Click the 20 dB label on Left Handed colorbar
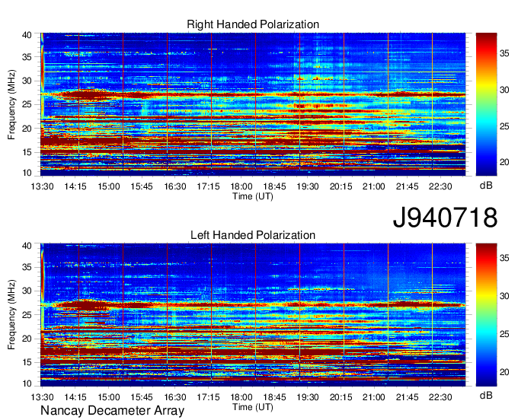Image resolution: width=518 pixels, height=420 pixels. (504, 372)
